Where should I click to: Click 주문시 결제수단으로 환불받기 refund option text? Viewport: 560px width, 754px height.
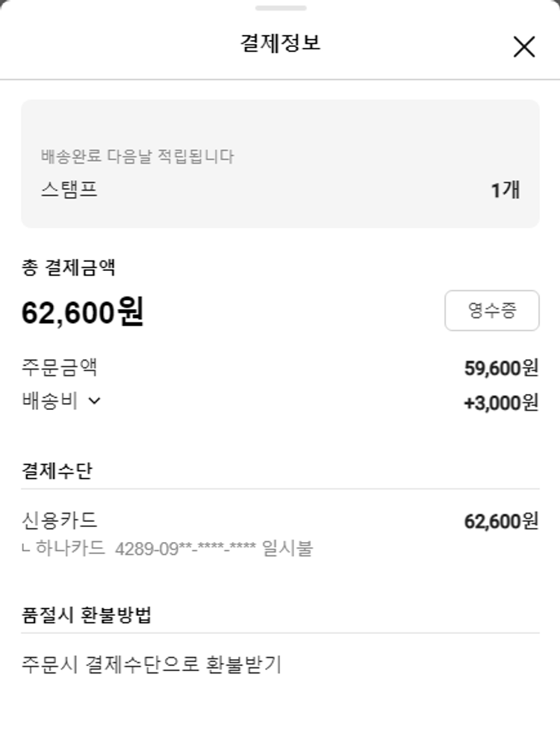click(x=152, y=664)
